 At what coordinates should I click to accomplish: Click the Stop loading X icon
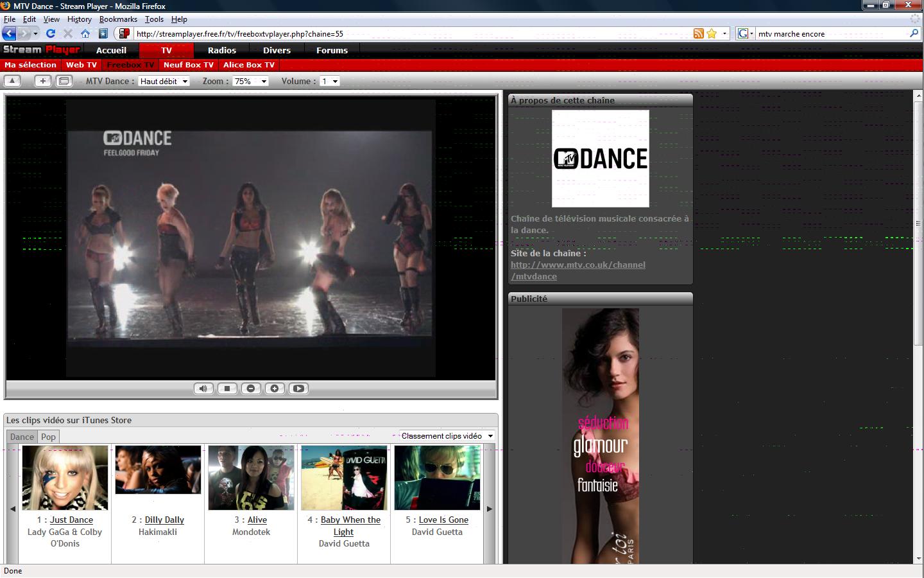68,33
